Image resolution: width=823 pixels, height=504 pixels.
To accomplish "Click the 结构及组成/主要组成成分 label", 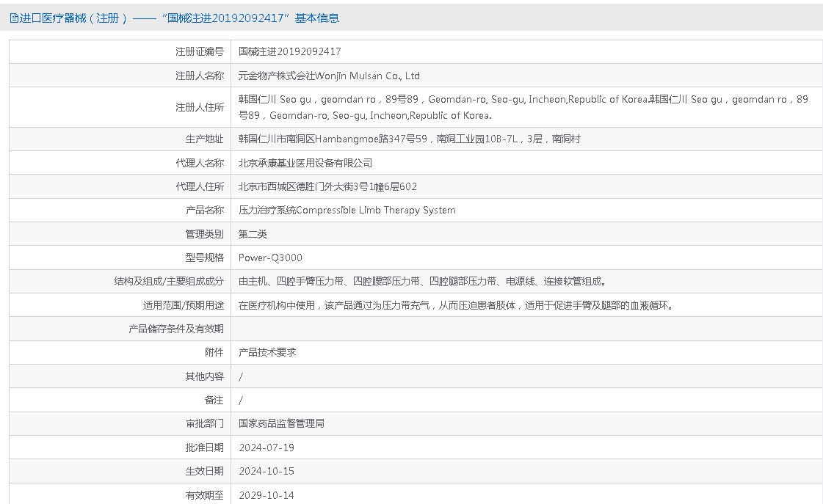I will tap(169, 281).
